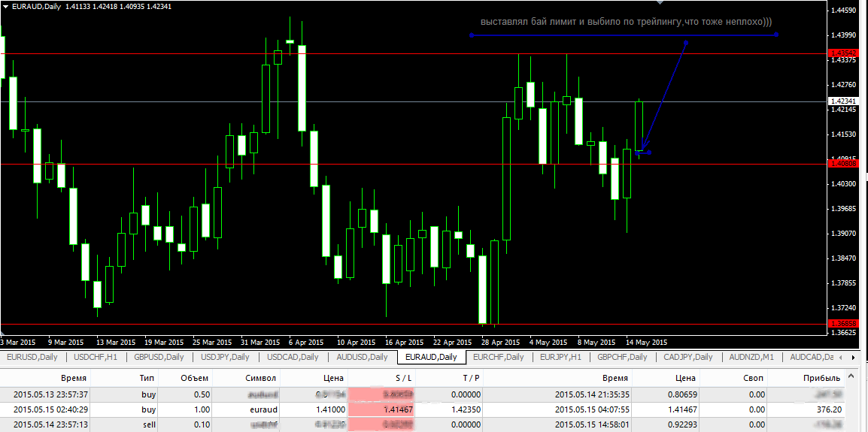The width and height of the screenshot is (868, 432).
Task: Sort by the Объем column header
Action: (185, 379)
